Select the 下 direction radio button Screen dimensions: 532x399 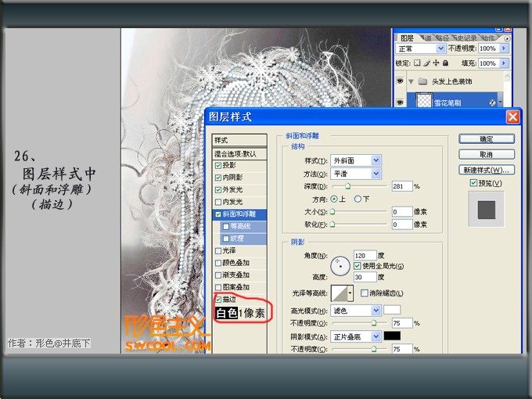tap(358, 199)
